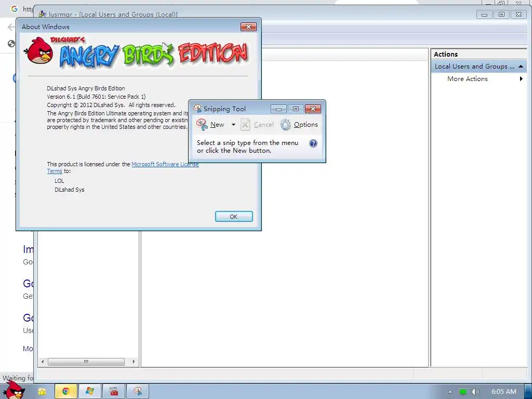532x399 pixels.
Task: Switch to Chrome from the taskbar
Action: tap(65, 392)
